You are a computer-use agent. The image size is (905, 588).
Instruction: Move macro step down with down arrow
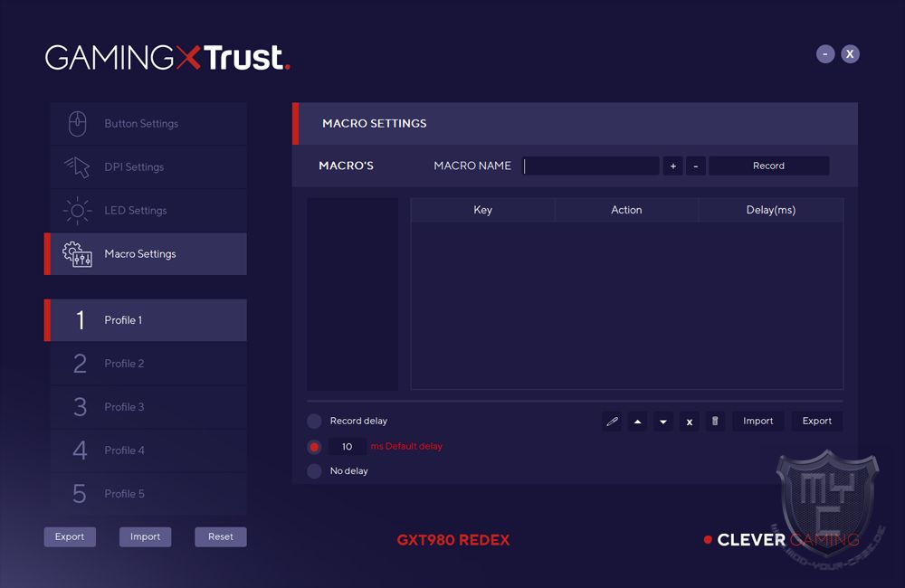[663, 422]
